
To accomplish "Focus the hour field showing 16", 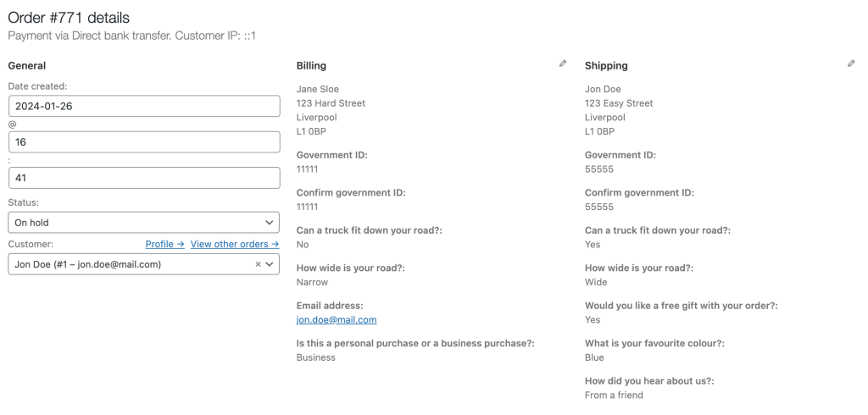I will pyautogui.click(x=143, y=142).
